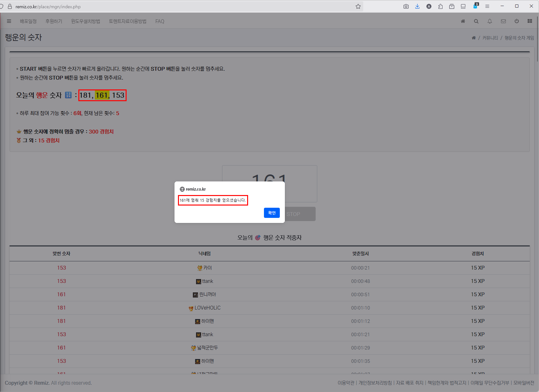Click the 00:00:21 timestamp cell
539x392 pixels.
click(x=360, y=268)
